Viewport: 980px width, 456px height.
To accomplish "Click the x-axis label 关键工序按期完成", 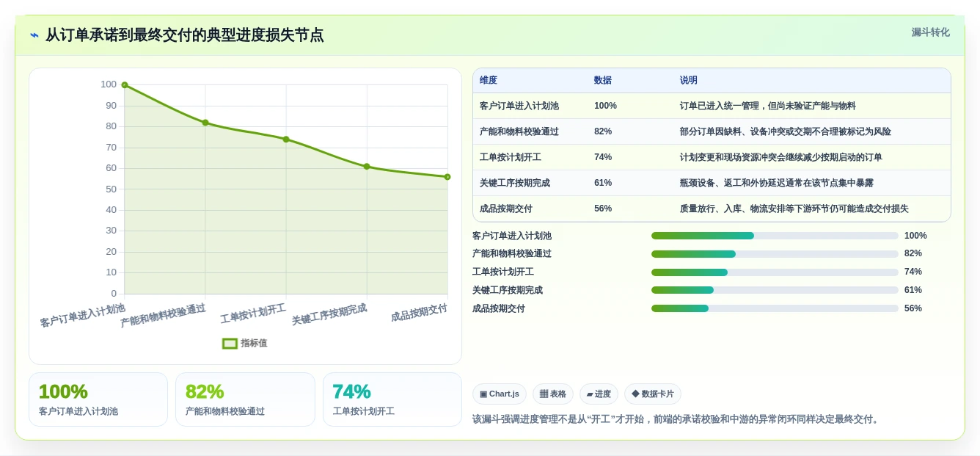I will [x=329, y=315].
